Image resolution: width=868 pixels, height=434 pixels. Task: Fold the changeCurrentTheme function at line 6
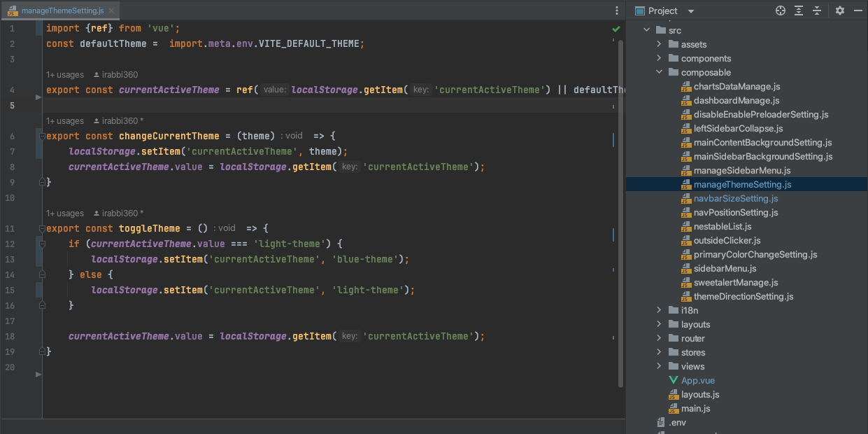coord(42,136)
